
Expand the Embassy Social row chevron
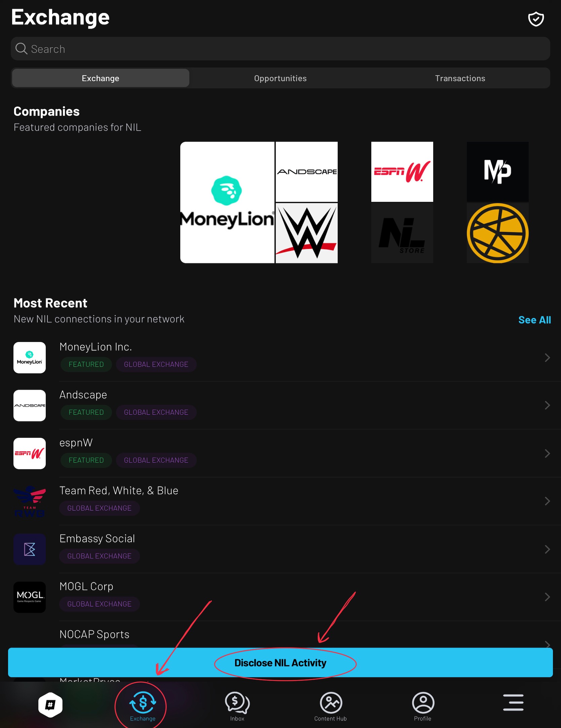click(x=547, y=549)
